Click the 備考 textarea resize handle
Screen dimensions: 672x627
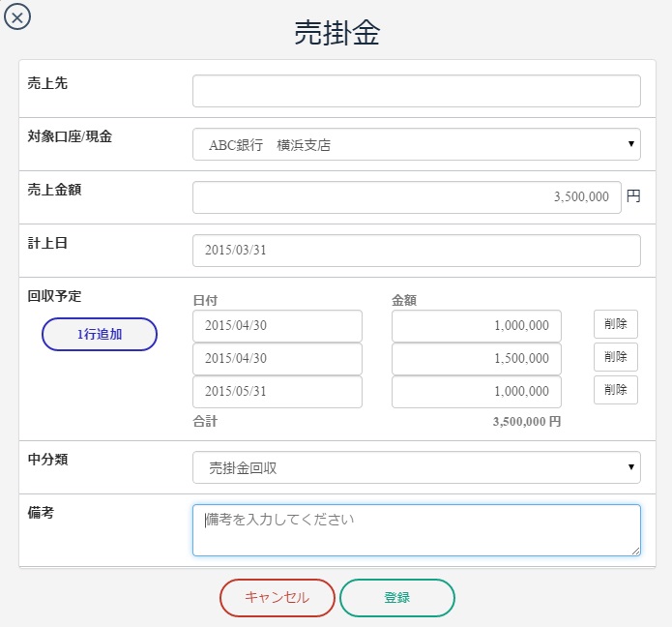[635, 552]
